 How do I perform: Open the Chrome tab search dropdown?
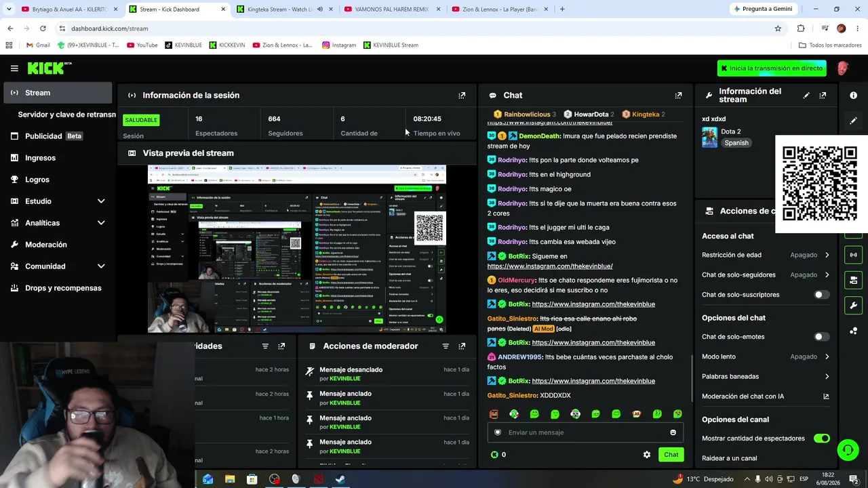click(x=9, y=9)
